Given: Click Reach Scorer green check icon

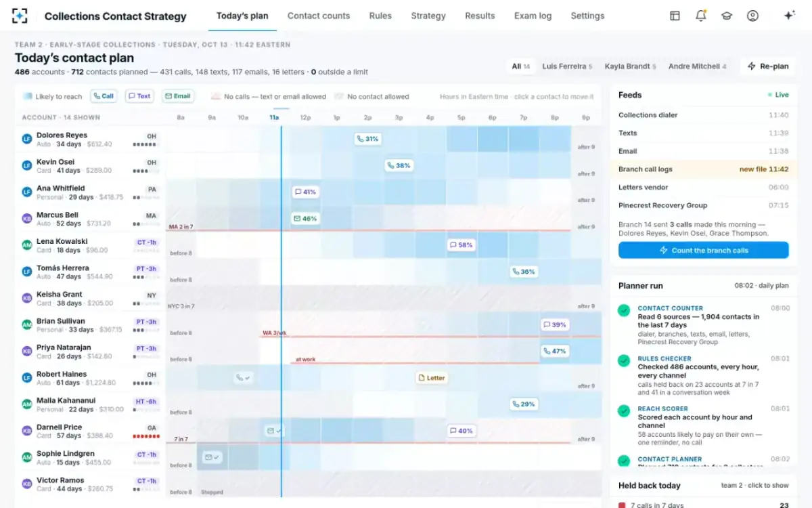Looking at the screenshot, I should point(624,411).
